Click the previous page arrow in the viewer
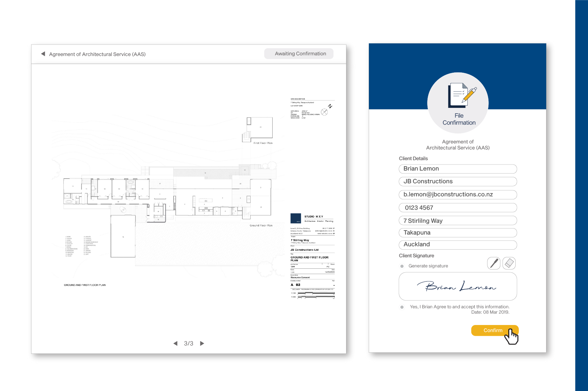Image resolution: width=588 pixels, height=391 pixels. point(175,343)
